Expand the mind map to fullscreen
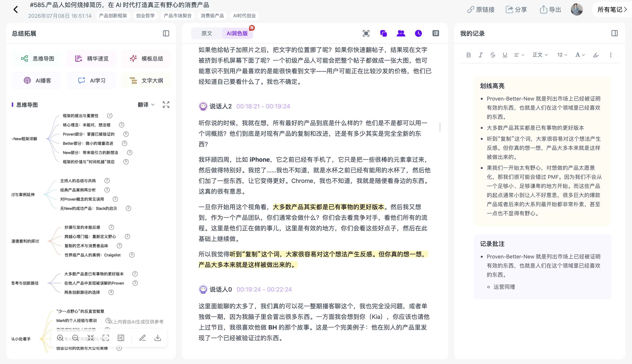632x364 pixels. [x=166, y=105]
